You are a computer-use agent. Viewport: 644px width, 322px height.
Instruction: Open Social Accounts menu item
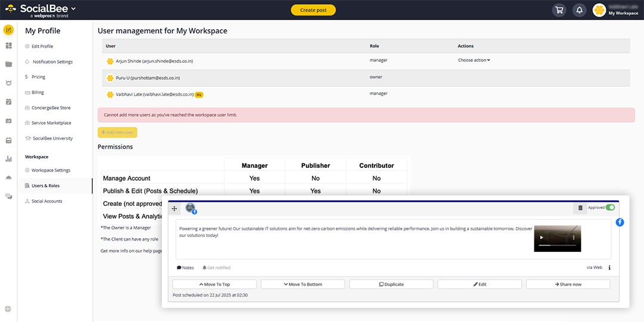[43, 201]
